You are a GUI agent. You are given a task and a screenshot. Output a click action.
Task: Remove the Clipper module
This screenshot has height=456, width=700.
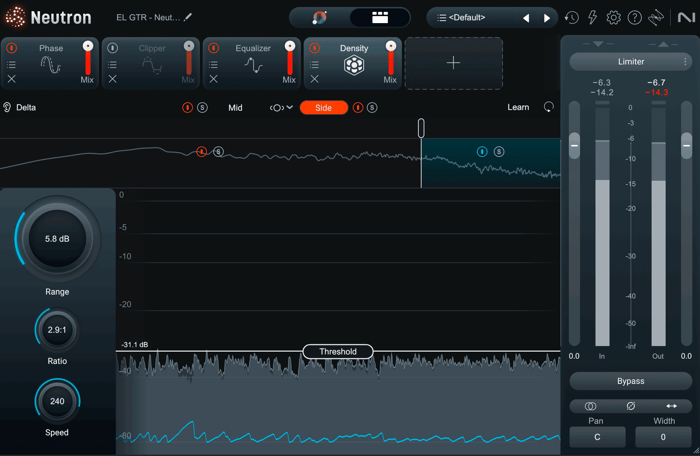(112, 79)
